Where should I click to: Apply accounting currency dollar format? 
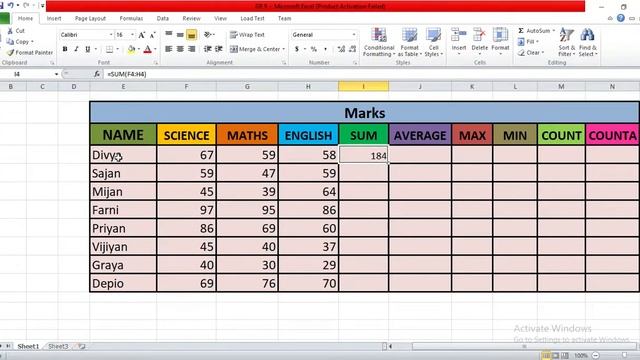click(297, 49)
